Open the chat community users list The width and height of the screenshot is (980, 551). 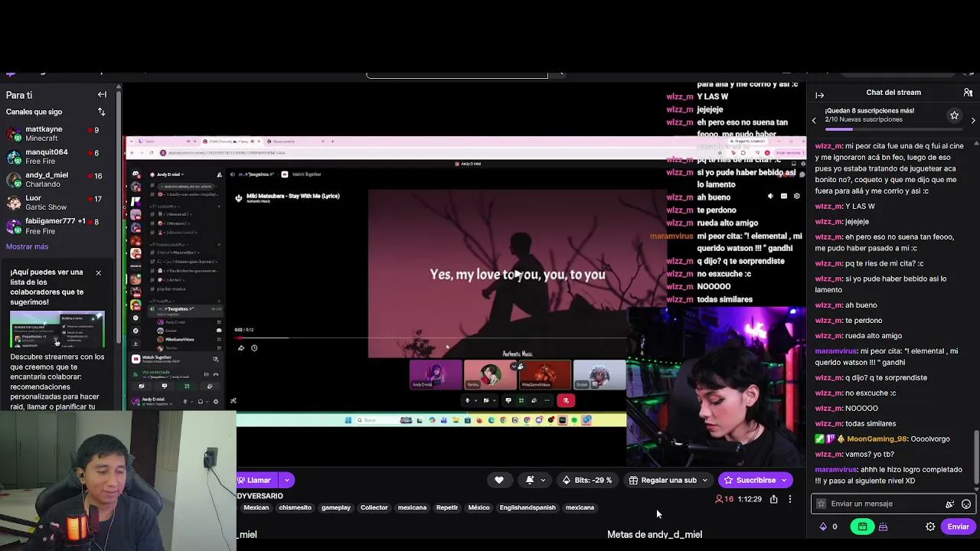[x=968, y=93]
